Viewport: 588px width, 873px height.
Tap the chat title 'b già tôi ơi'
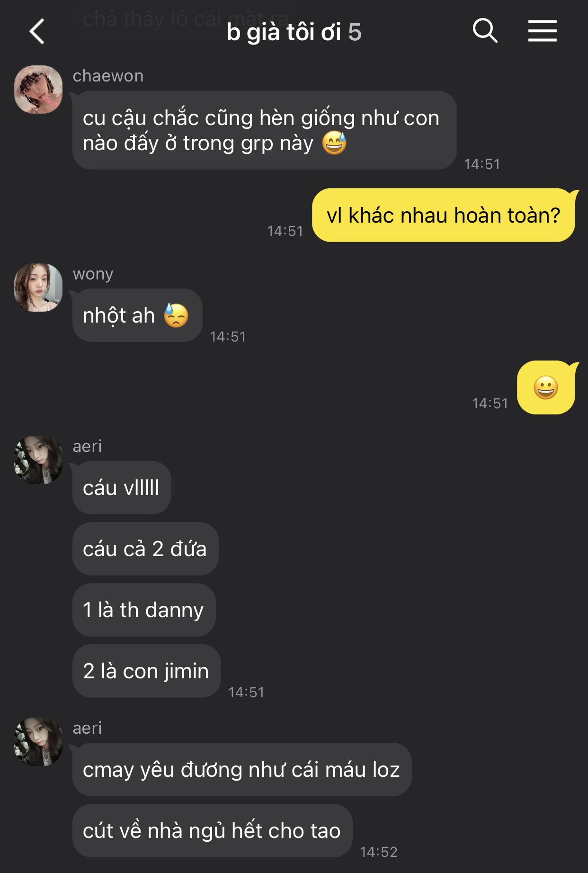coord(283,32)
